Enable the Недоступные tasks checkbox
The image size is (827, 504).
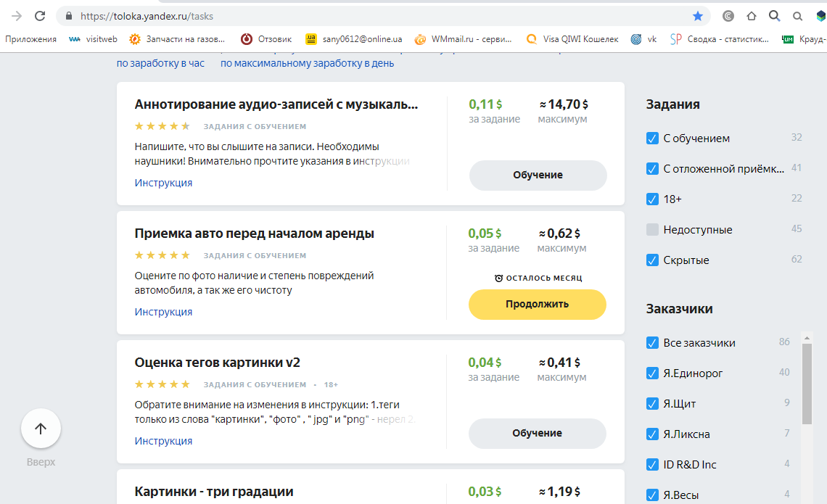point(652,230)
